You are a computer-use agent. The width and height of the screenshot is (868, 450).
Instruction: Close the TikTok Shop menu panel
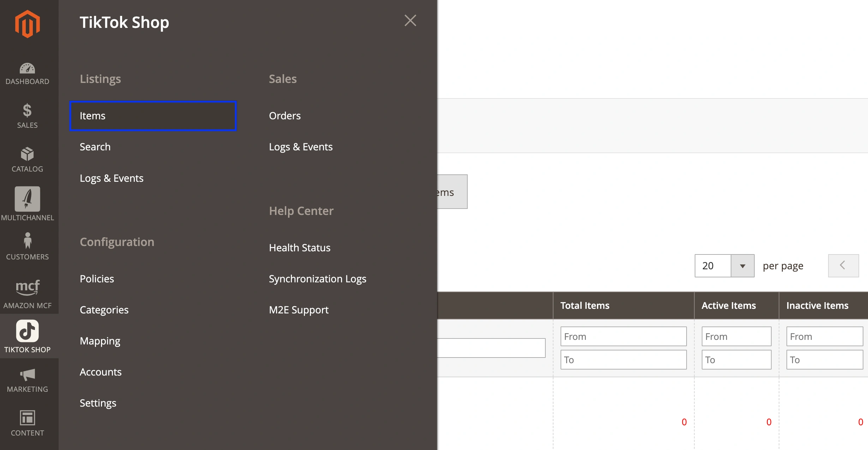point(410,20)
